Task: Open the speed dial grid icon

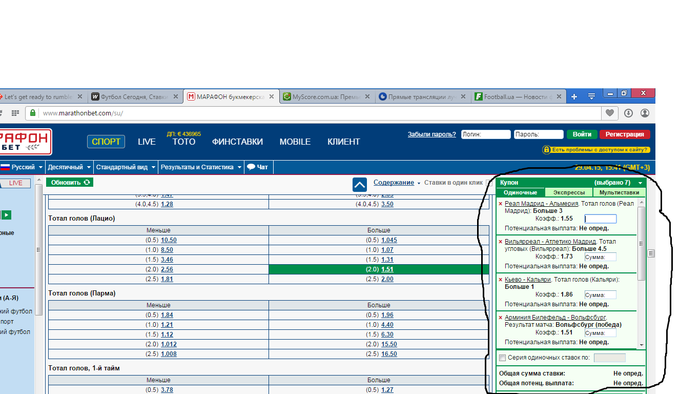Action: (15, 113)
